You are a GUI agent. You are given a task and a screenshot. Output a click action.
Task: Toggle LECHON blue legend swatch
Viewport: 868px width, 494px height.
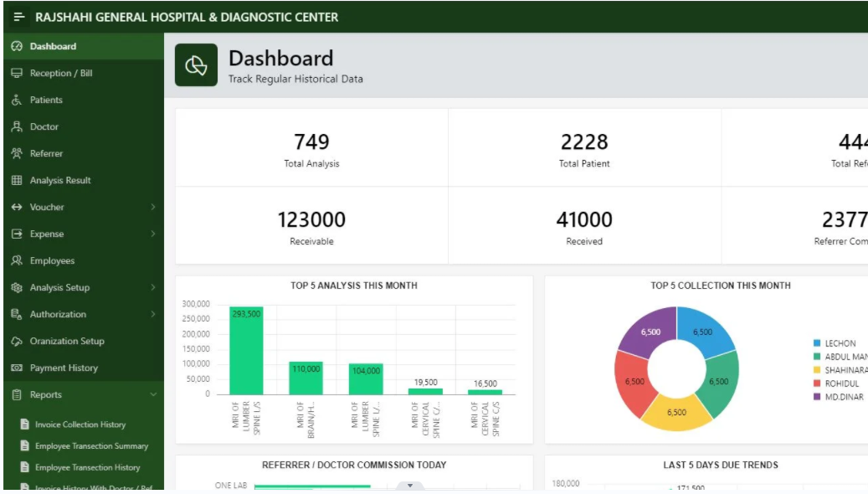pos(817,343)
